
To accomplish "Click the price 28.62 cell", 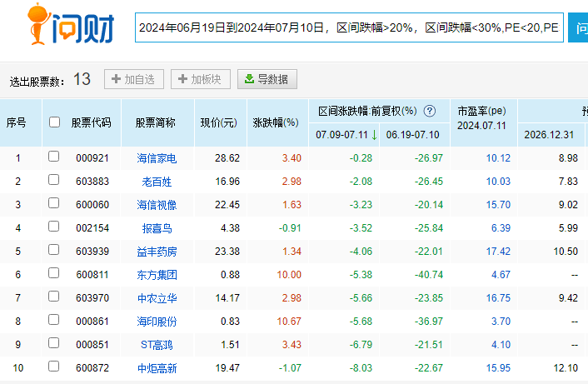I will 227,158.
